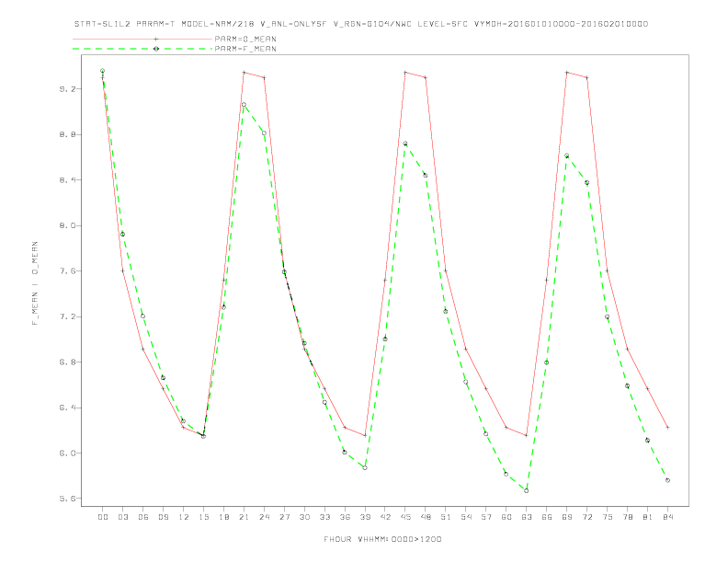Click the 12 x-axis tick label
The height and width of the screenshot is (563, 728).
tap(184, 517)
